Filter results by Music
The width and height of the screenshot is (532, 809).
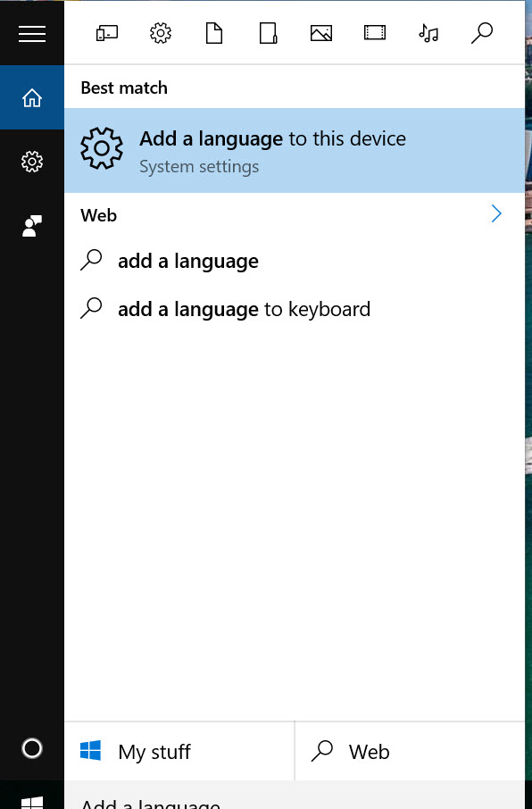428,34
